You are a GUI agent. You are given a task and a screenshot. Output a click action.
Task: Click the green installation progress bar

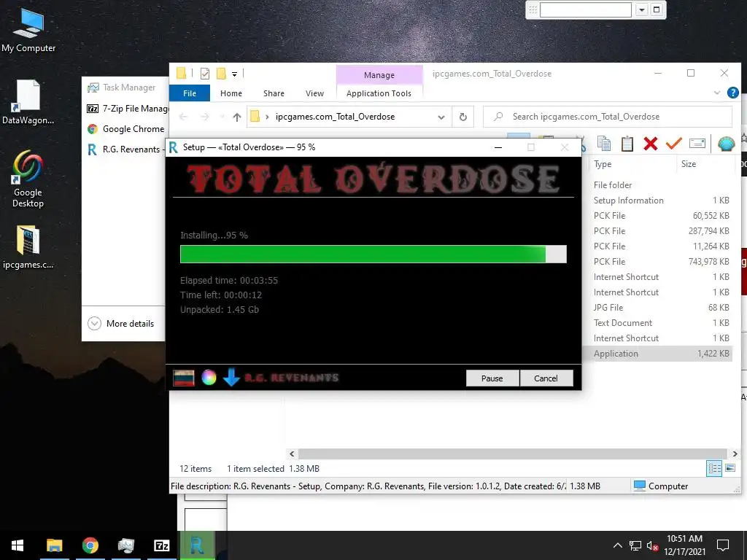(x=373, y=254)
